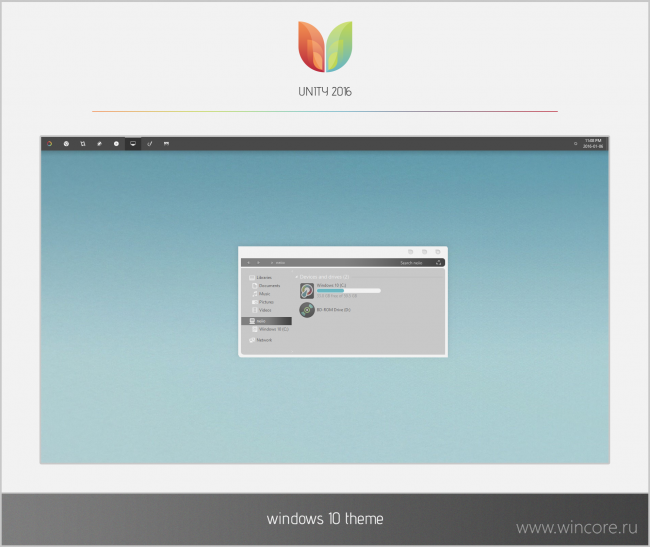
Task: Click the Search field in Explorer
Action: tap(411, 263)
